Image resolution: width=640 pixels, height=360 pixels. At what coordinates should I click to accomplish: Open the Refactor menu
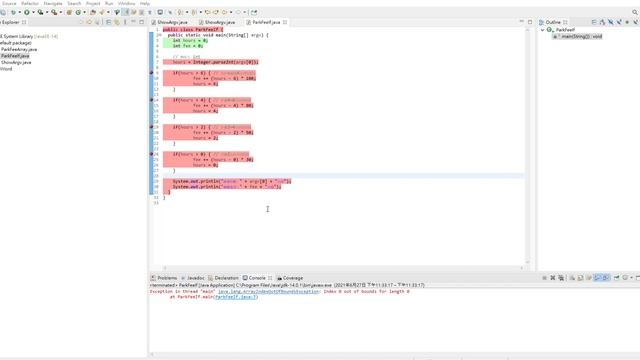coord(30,3)
